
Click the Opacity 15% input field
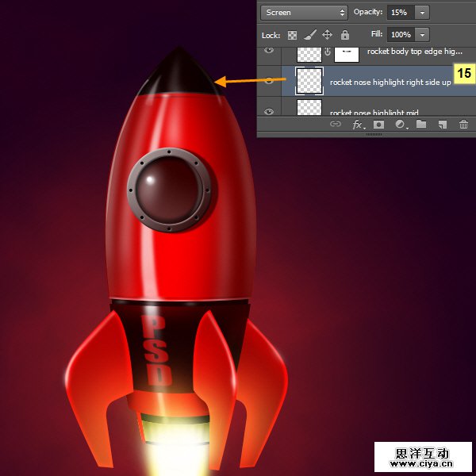click(x=400, y=13)
